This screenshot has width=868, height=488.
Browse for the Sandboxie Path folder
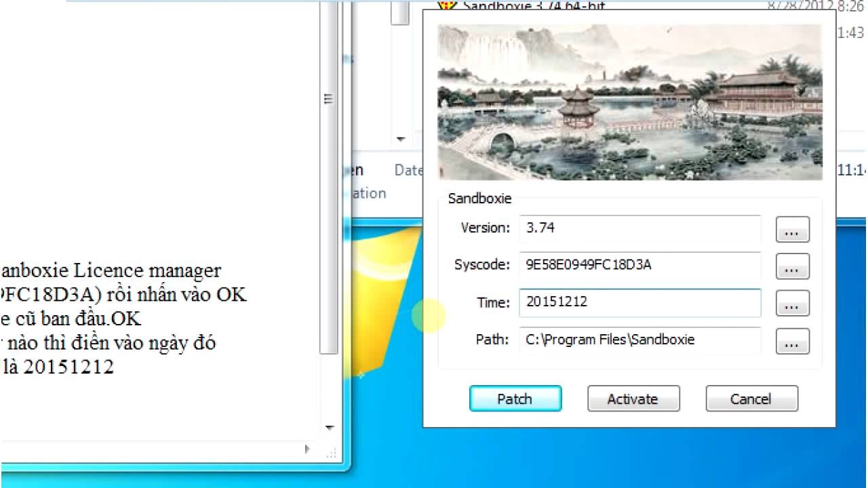coord(793,342)
